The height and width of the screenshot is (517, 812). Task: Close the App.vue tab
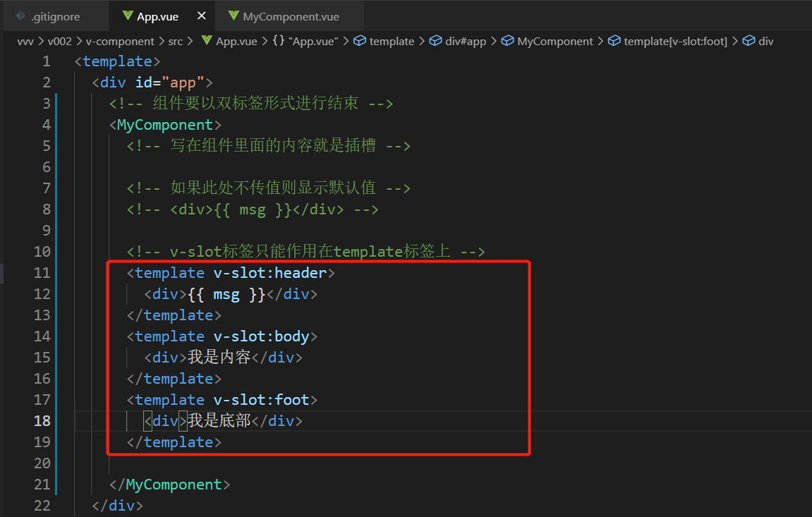[202, 16]
